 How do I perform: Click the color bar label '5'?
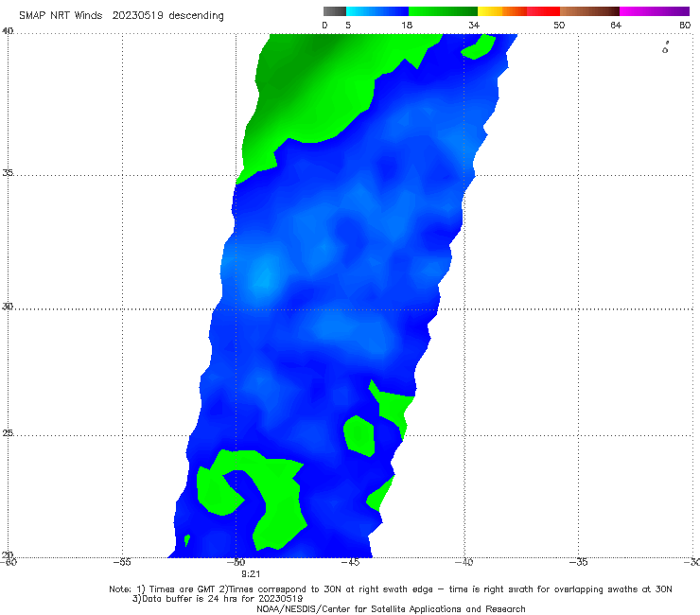click(x=348, y=25)
